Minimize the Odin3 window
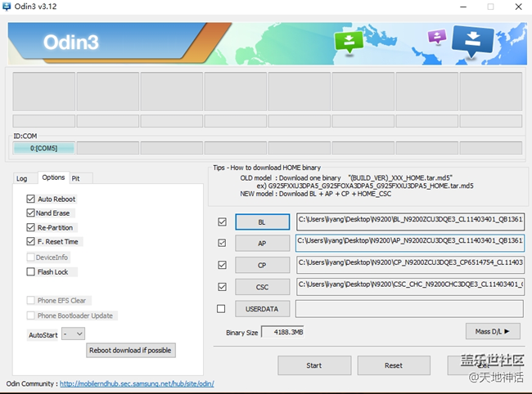The height and width of the screenshot is (394, 532). point(463,7)
